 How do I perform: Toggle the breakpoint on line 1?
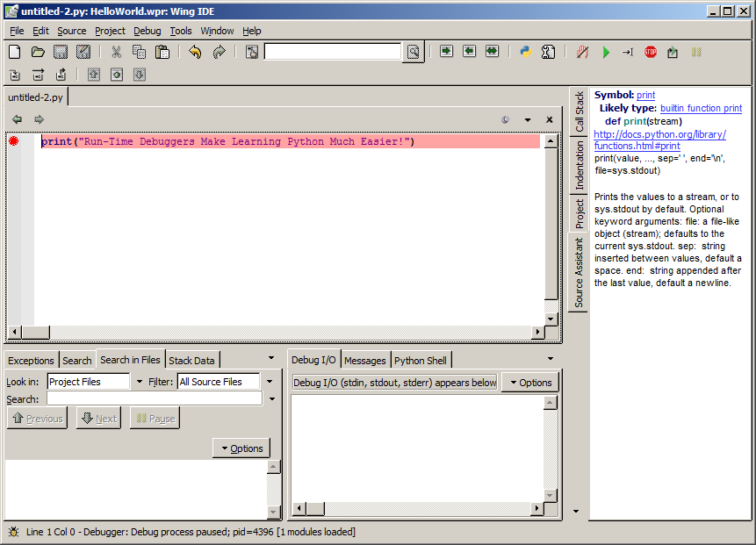(x=14, y=142)
